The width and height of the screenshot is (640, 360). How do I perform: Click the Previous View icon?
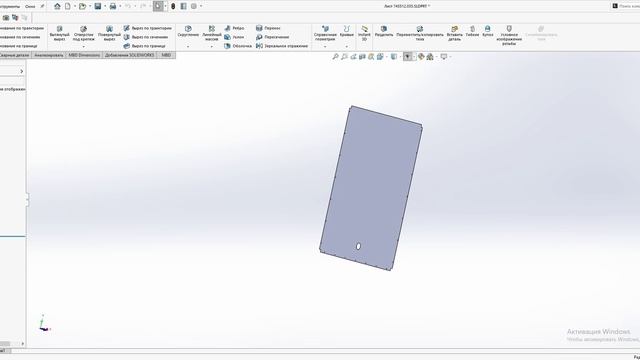353,57
